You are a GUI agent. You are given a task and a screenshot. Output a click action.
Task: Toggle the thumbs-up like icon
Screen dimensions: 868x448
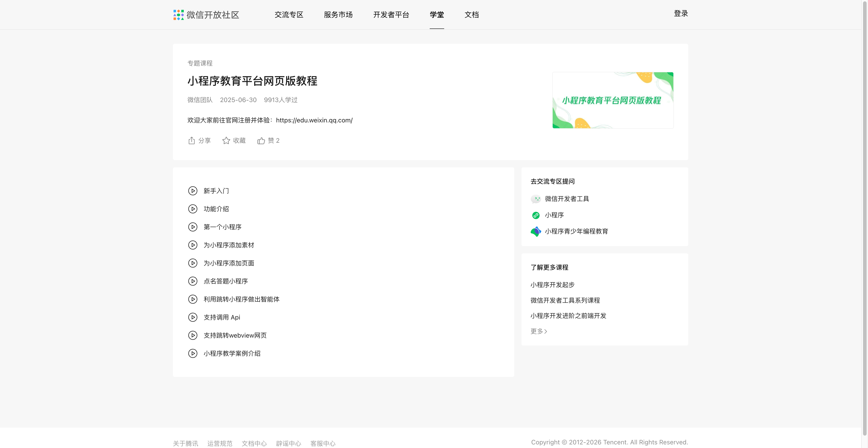tap(261, 141)
